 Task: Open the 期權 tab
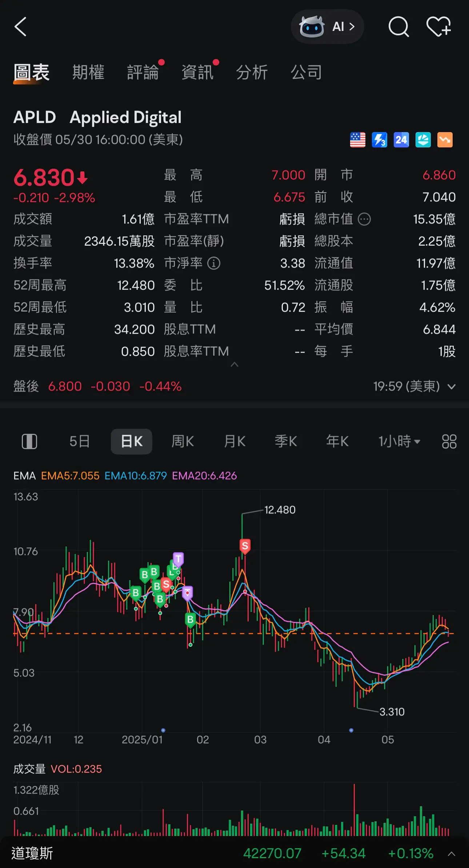(x=88, y=72)
